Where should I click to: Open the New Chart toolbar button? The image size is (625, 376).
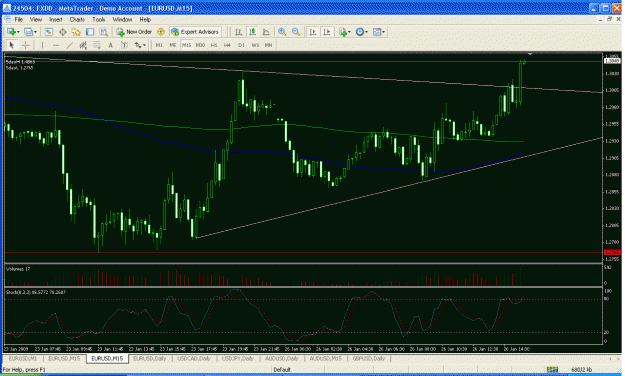pos(12,32)
